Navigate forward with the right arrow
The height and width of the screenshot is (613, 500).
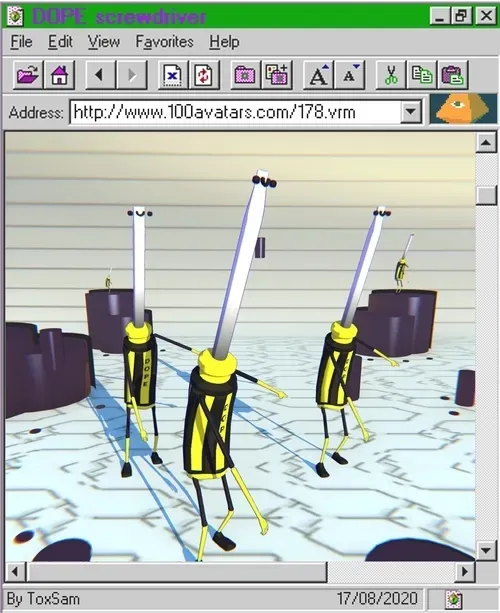coord(132,74)
